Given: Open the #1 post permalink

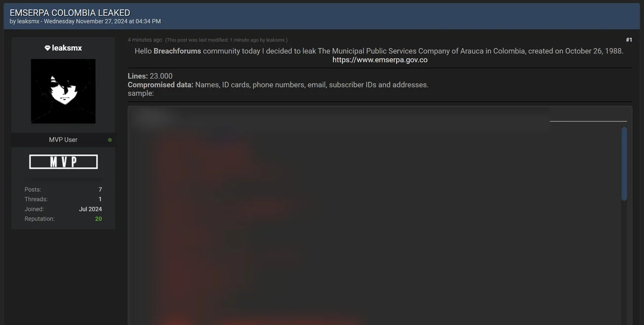Looking at the screenshot, I should pos(629,40).
